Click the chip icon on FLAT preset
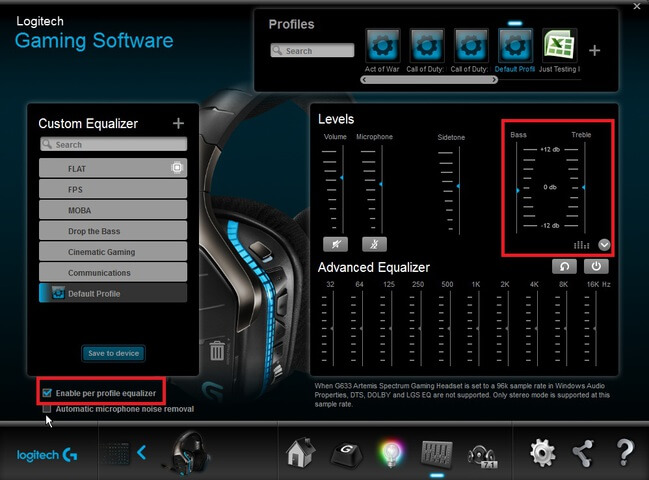This screenshot has height=480, width=649. click(177, 168)
